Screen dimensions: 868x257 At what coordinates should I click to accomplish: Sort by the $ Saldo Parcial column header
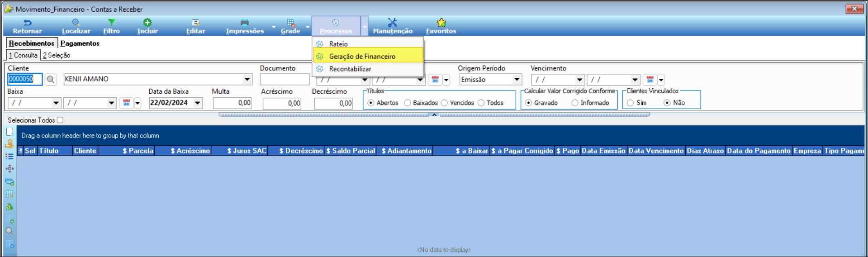(x=351, y=151)
